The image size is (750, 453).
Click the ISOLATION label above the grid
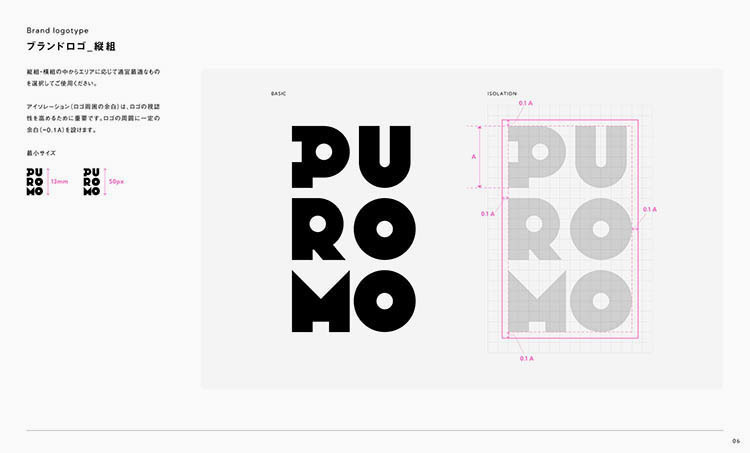pos(502,93)
